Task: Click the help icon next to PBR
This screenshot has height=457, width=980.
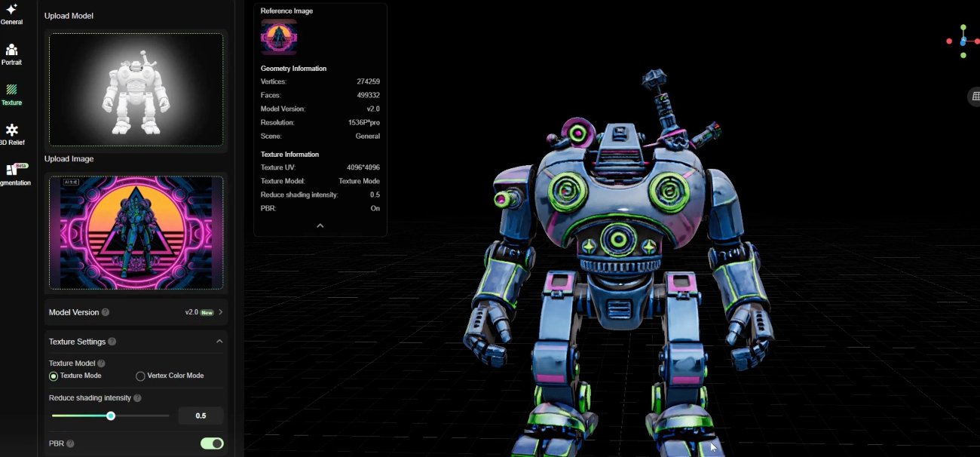Action: (71, 443)
